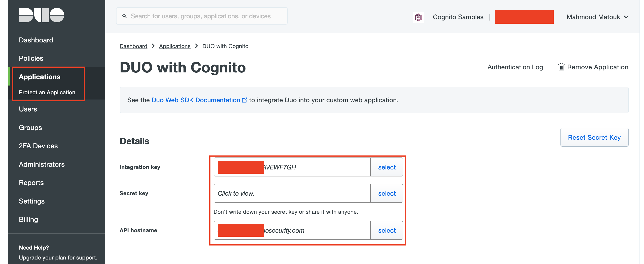Click the 'DUO with Cognito' page heading
Image resolution: width=644 pixels, height=264 pixels.
tap(183, 67)
